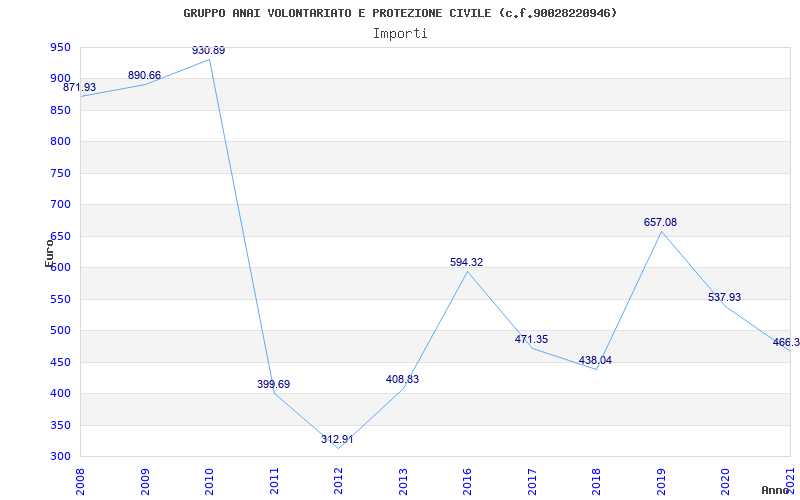Click the 930.89 data label at the 2010 peak
Image resolution: width=800 pixels, height=500 pixels.
pos(210,50)
